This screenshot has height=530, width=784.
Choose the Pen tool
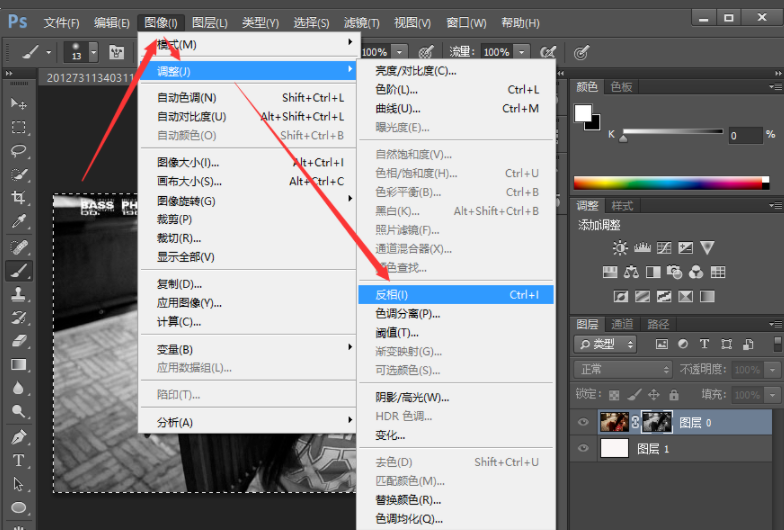(18, 437)
